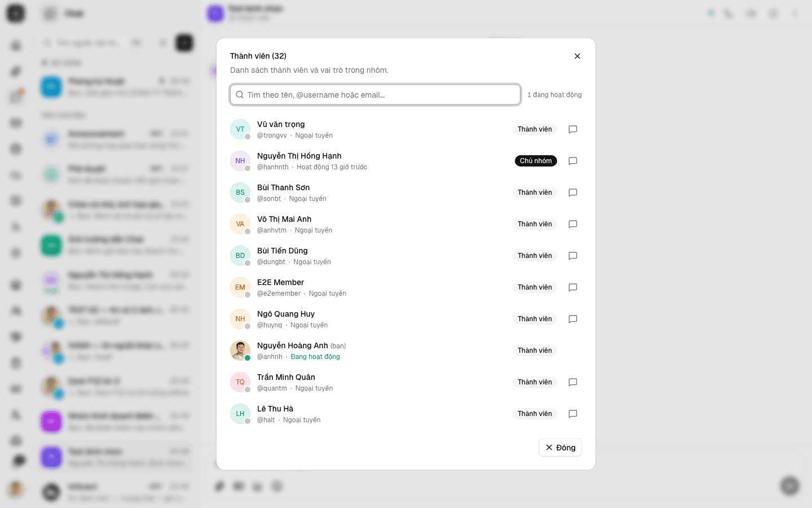Screen dimensions: 812x508
Task: Click Nguyễn Hoàng Anh's profile photo
Action: click(240, 351)
